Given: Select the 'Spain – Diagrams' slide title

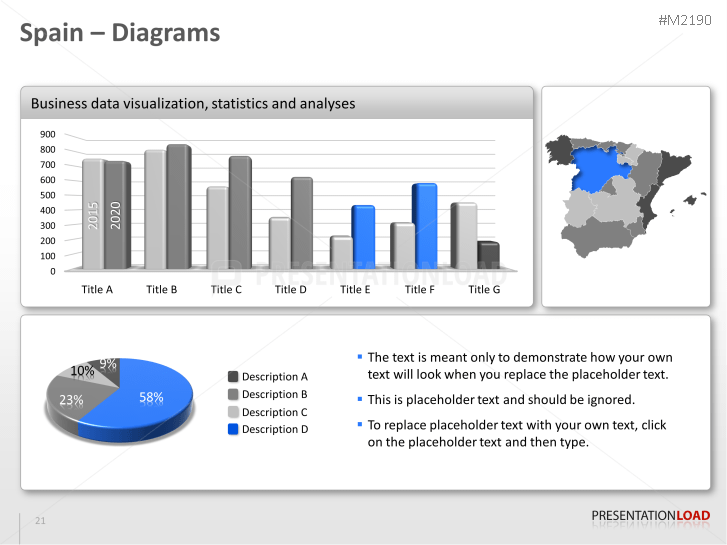Looking at the screenshot, I should coord(121,33).
